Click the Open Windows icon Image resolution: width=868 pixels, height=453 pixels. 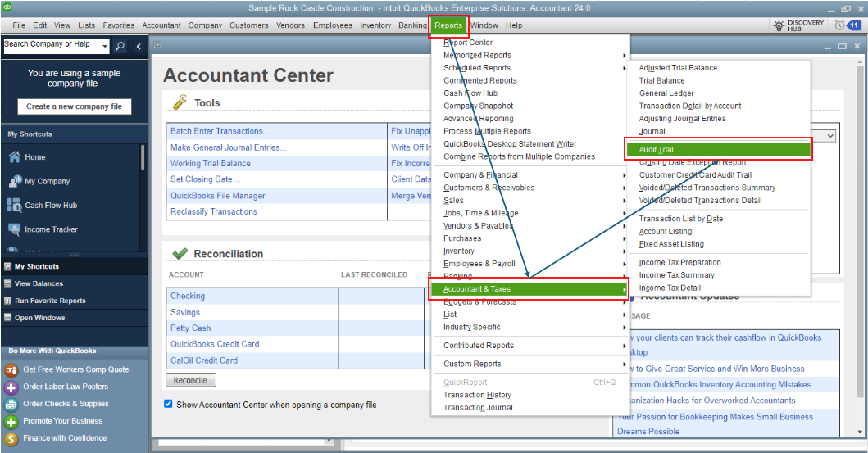(x=7, y=318)
